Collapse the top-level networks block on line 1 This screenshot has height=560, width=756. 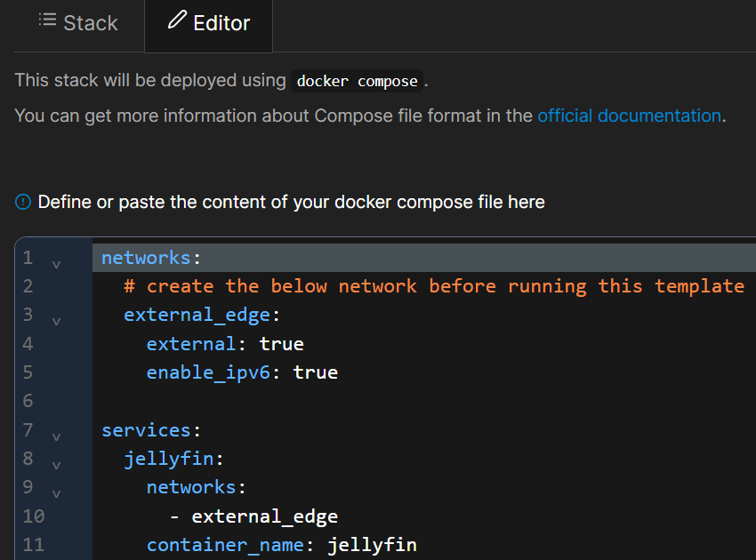click(56, 264)
